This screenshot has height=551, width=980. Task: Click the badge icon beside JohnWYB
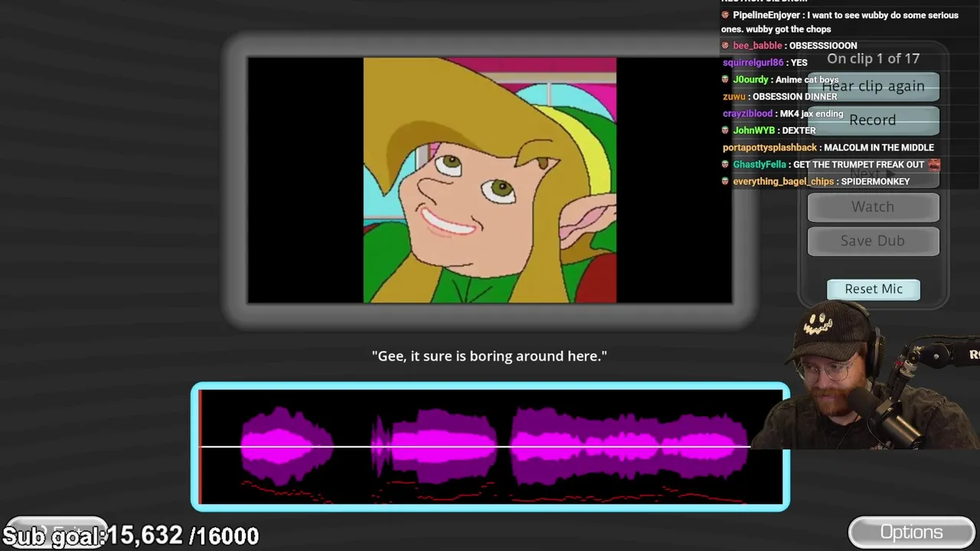(x=726, y=130)
